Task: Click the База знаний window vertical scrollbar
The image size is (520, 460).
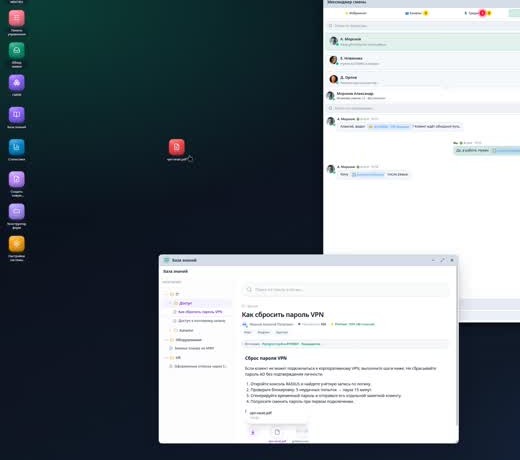Action: pos(457,345)
